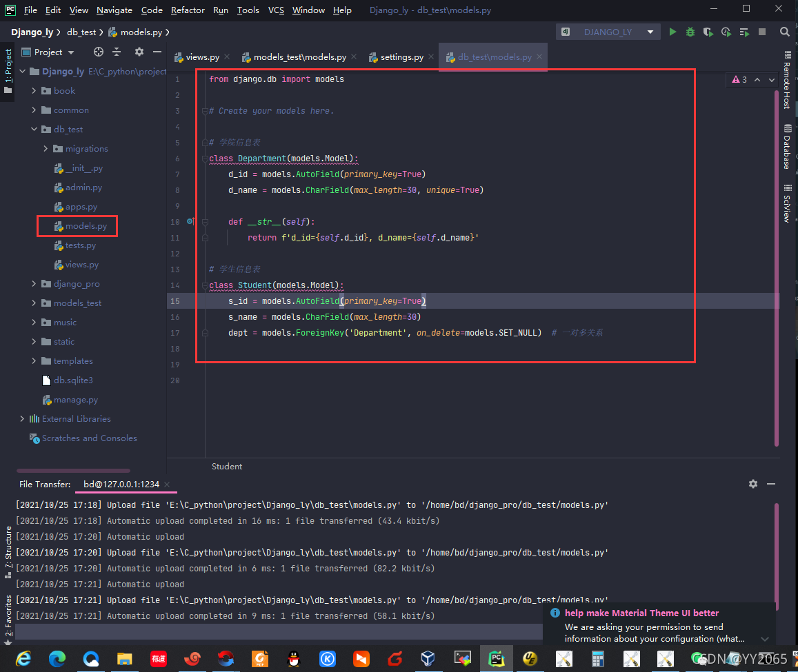The image size is (798, 672).
Task: Open the Favorites tool window
Action: click(x=8, y=620)
